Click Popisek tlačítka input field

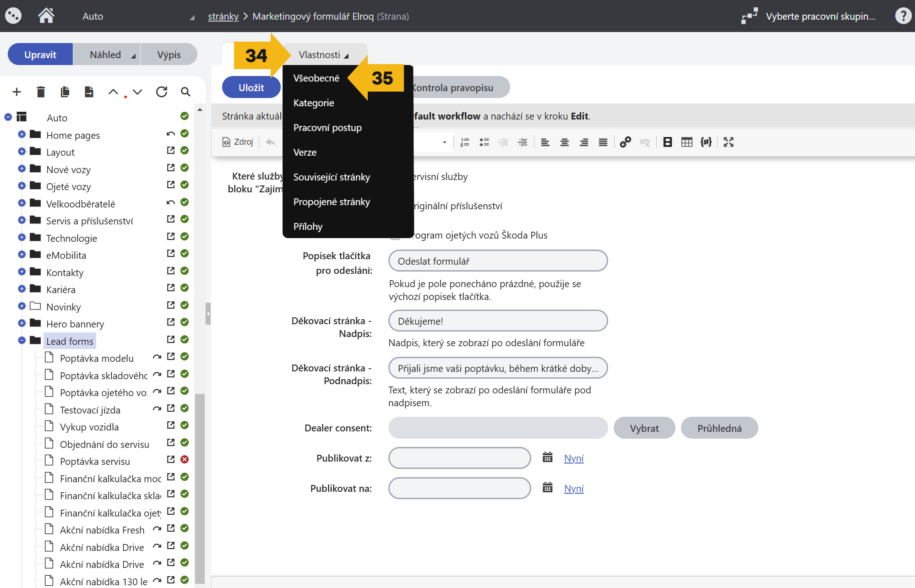tap(498, 261)
